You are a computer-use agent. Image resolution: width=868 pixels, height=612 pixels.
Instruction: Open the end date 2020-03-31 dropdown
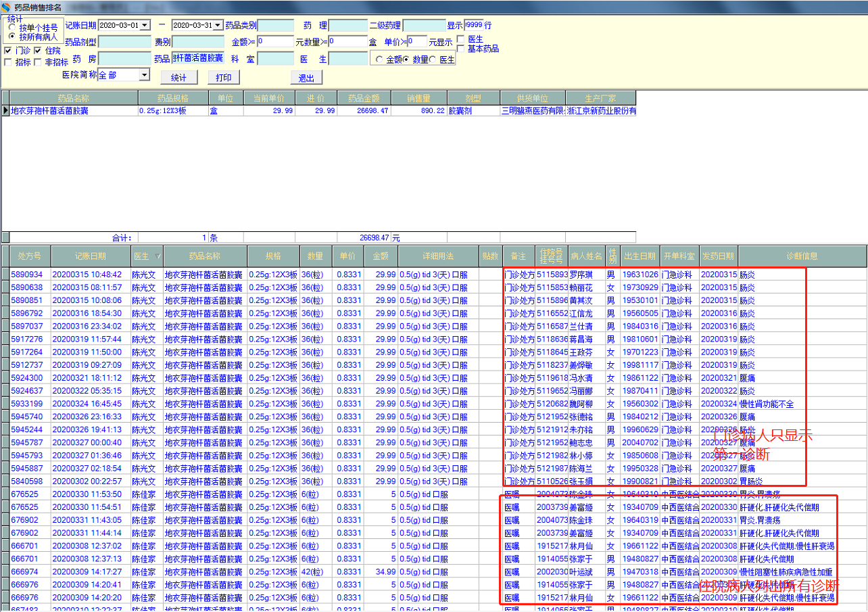click(218, 26)
